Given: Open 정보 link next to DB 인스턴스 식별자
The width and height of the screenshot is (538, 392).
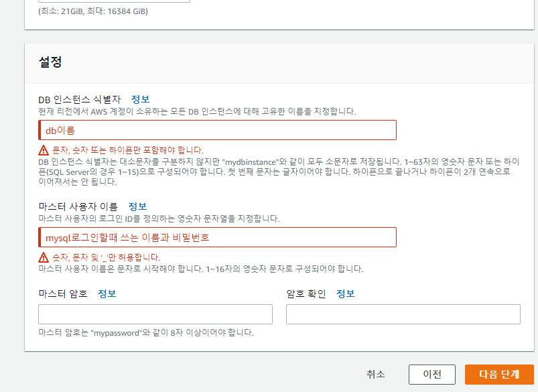Looking at the screenshot, I should 140,99.
